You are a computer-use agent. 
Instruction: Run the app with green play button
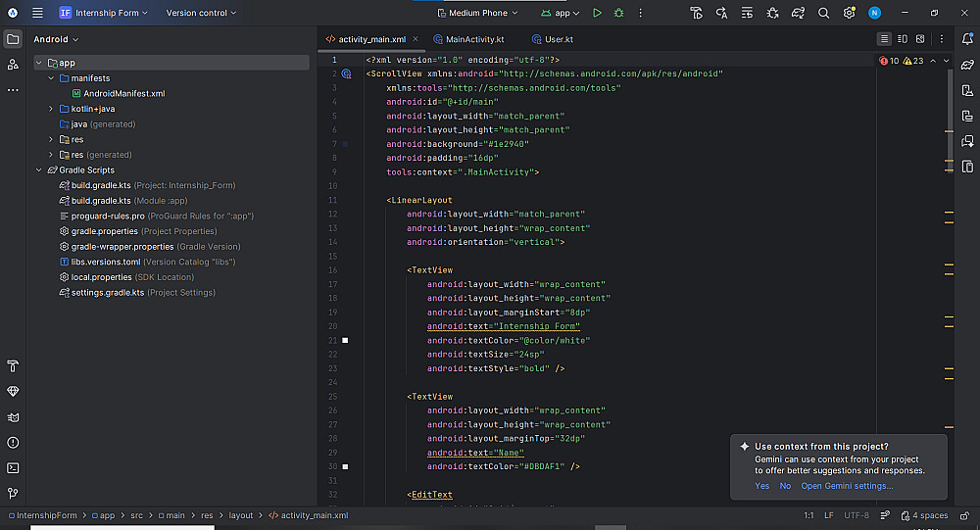click(597, 13)
